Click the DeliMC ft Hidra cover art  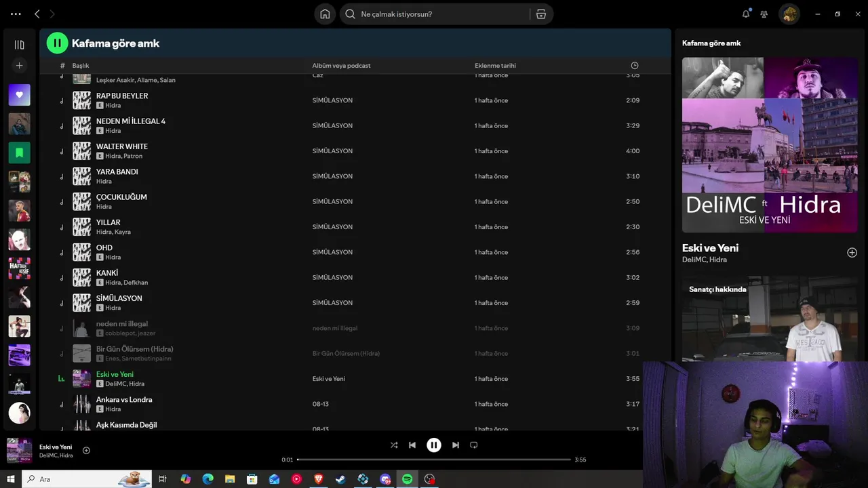click(x=770, y=145)
